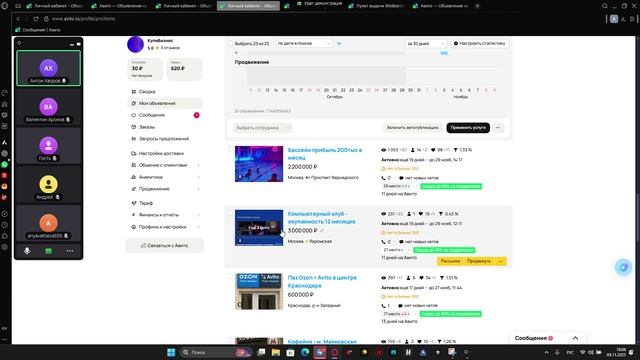Open Пвз Ozon + Avito listing link
Image resolution: width=640 pixels, height=360 pixels.
click(322, 281)
